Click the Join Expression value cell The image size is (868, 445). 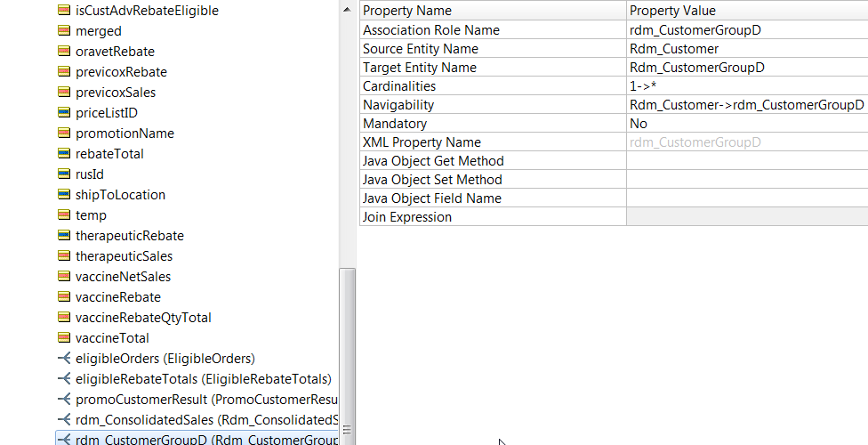tap(747, 216)
